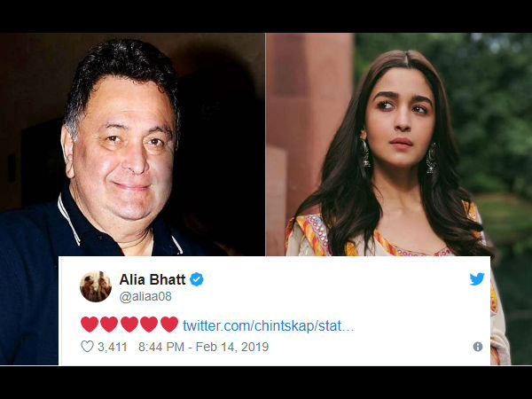Click the photo of man in navy polo
The image size is (532, 399).
pyautogui.click(x=132, y=145)
